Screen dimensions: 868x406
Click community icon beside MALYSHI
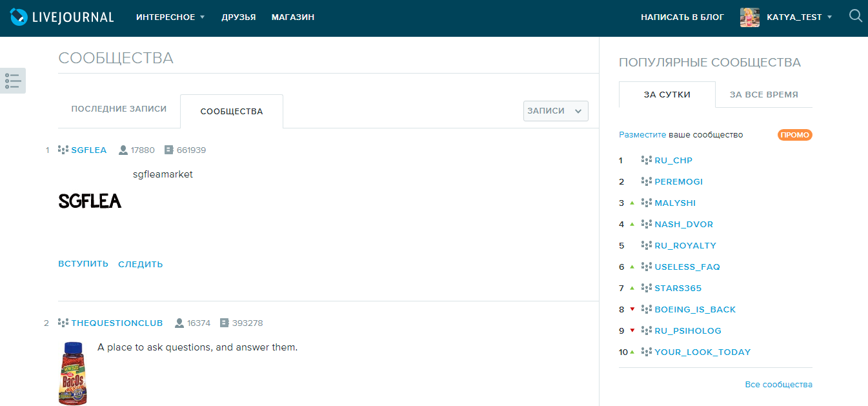click(647, 203)
